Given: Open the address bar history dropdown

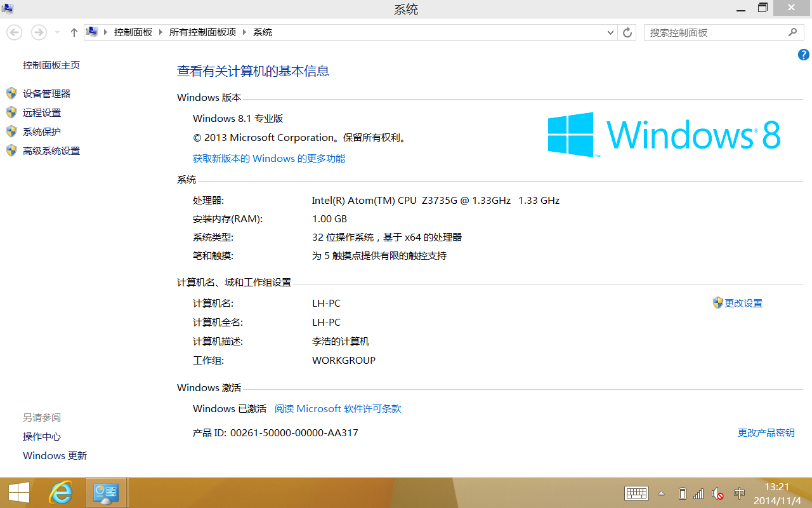Looking at the screenshot, I should pos(611,32).
